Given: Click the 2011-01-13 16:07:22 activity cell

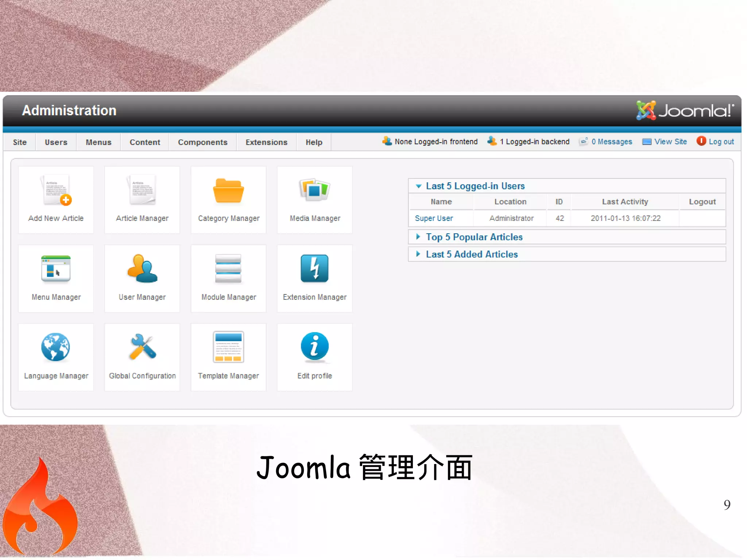Looking at the screenshot, I should click(626, 218).
